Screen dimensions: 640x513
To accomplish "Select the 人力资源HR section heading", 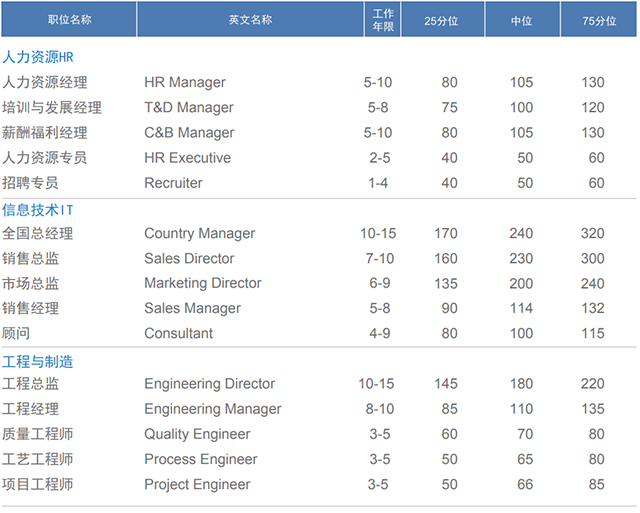I will 38,57.
